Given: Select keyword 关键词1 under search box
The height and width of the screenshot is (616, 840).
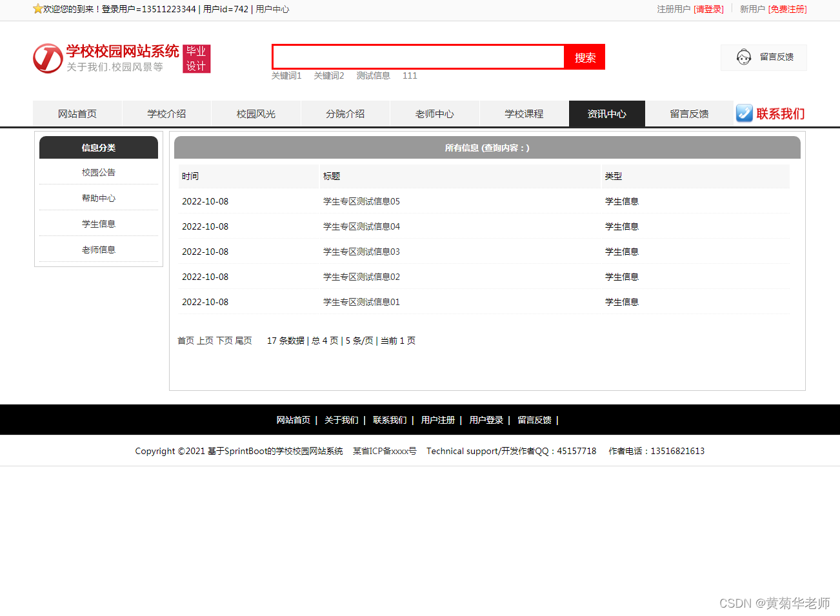Looking at the screenshot, I should (x=286, y=75).
